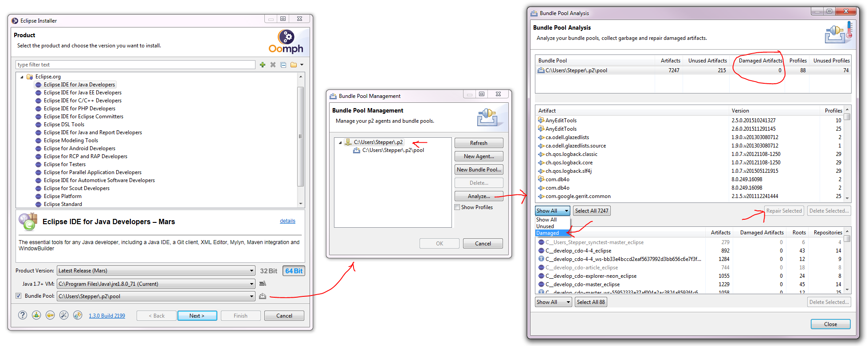Viewport: 868px width, 346px height.
Task: Select com.google.gerrit.common artifact row
Action: click(690, 196)
